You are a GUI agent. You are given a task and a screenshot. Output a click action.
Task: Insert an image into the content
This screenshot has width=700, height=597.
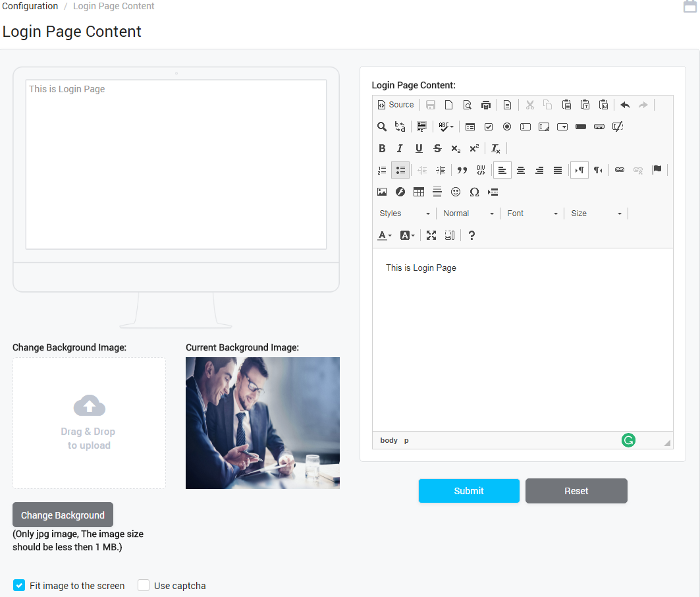tap(382, 192)
